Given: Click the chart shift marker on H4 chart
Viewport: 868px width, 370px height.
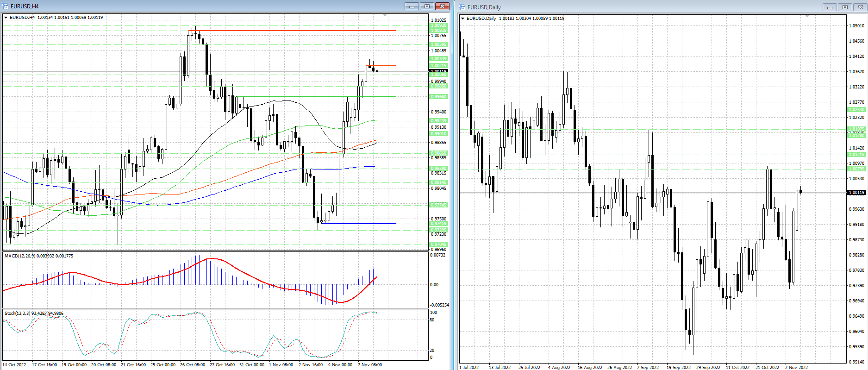Looking at the screenshot, I should [x=385, y=15].
